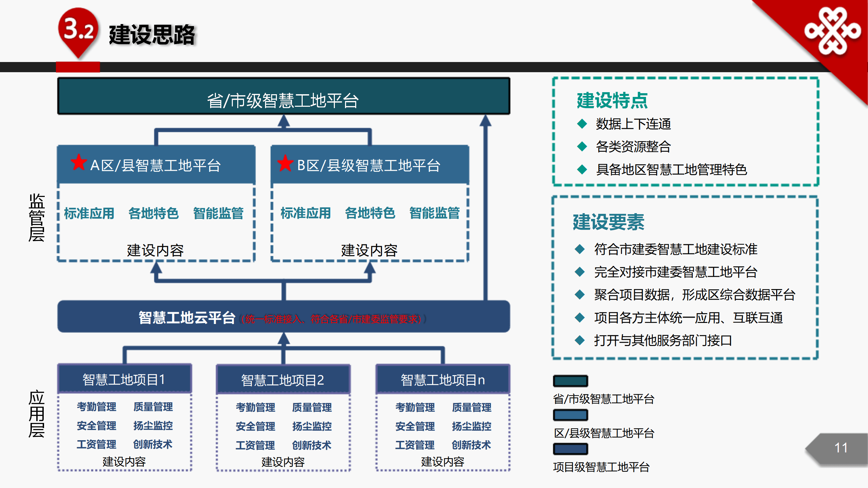Screen dimensions: 868x488
Task: Click 各地特色 in the B区 box
Action: pos(370,213)
